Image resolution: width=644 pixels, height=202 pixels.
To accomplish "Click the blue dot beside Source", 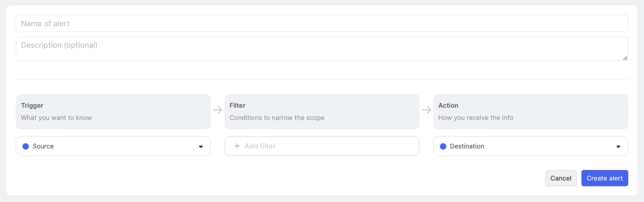I will click(x=26, y=146).
